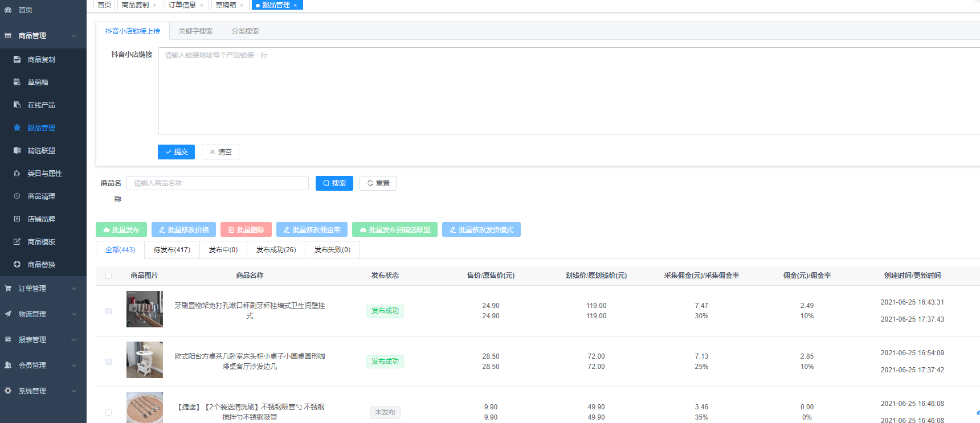This screenshot has height=423, width=980.
Task: Click the 商品替换 sidebar icon
Action: (x=17, y=264)
